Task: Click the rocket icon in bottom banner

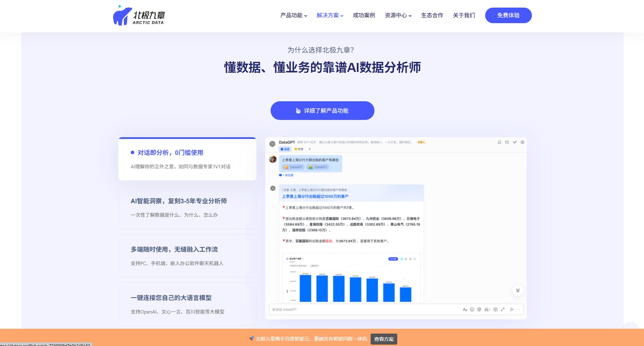Action: click(252, 338)
